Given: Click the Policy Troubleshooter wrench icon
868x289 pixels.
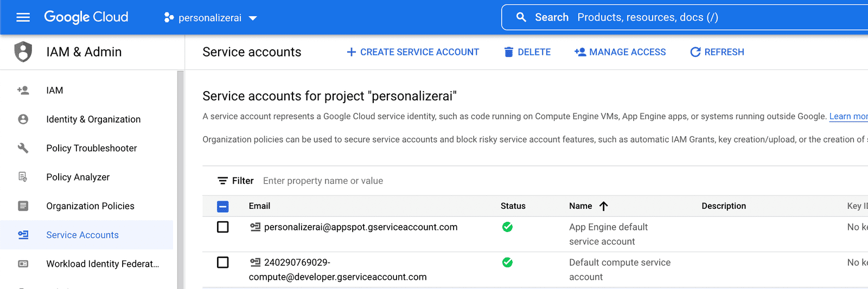Looking at the screenshot, I should click(x=23, y=148).
